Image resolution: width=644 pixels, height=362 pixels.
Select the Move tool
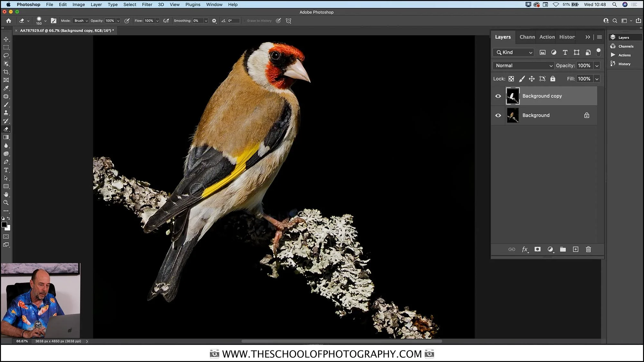(6, 39)
